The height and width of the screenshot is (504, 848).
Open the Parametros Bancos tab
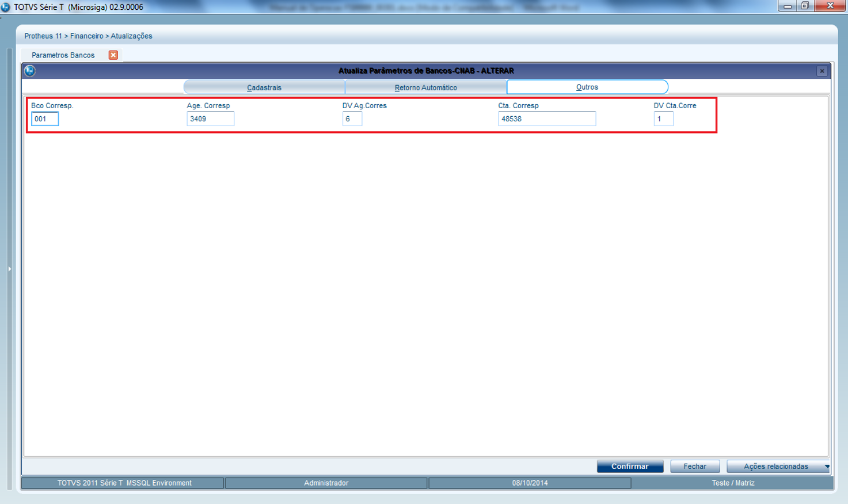[x=63, y=55]
